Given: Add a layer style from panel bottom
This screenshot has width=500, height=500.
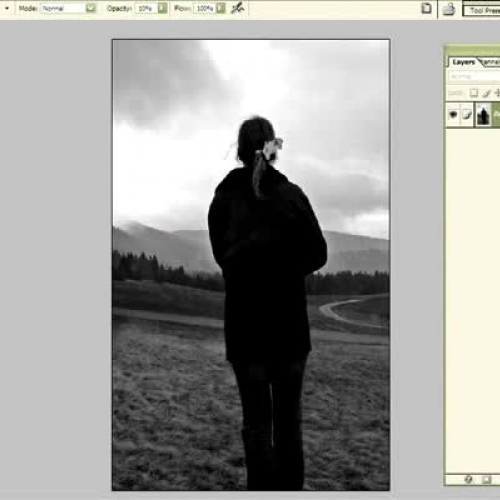Looking at the screenshot, I should (468, 479).
